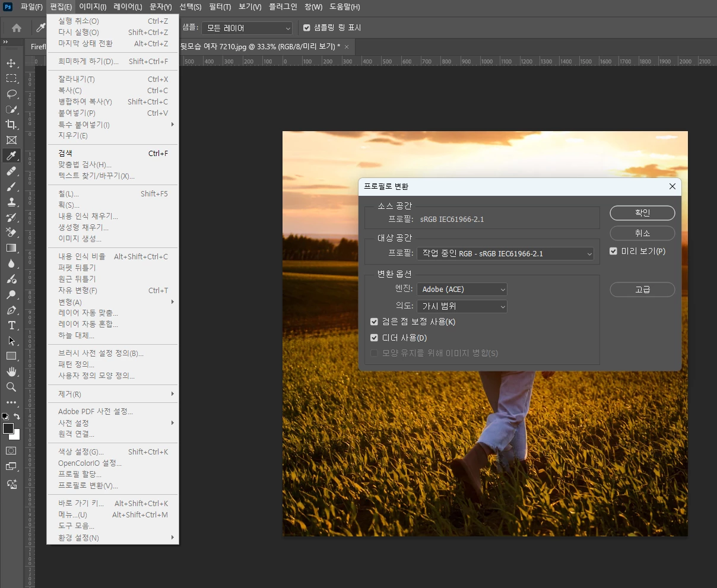Close the 7210.jpg document tab
Image resolution: width=717 pixels, height=588 pixels.
[347, 46]
